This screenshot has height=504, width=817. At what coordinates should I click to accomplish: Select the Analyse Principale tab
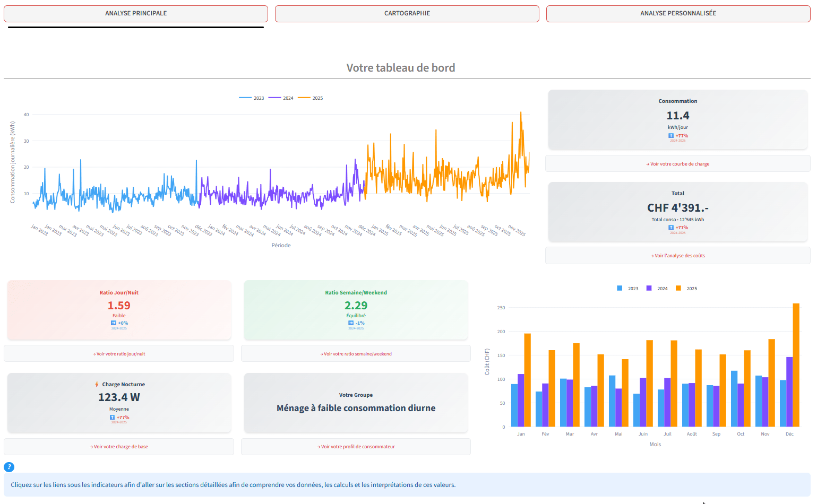coord(136,13)
